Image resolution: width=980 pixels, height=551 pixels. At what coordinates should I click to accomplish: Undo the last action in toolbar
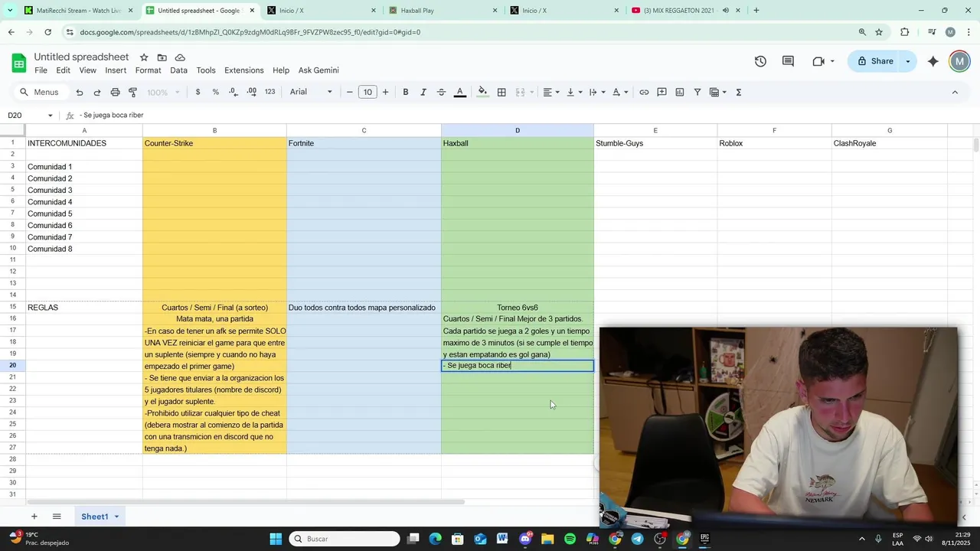point(80,92)
